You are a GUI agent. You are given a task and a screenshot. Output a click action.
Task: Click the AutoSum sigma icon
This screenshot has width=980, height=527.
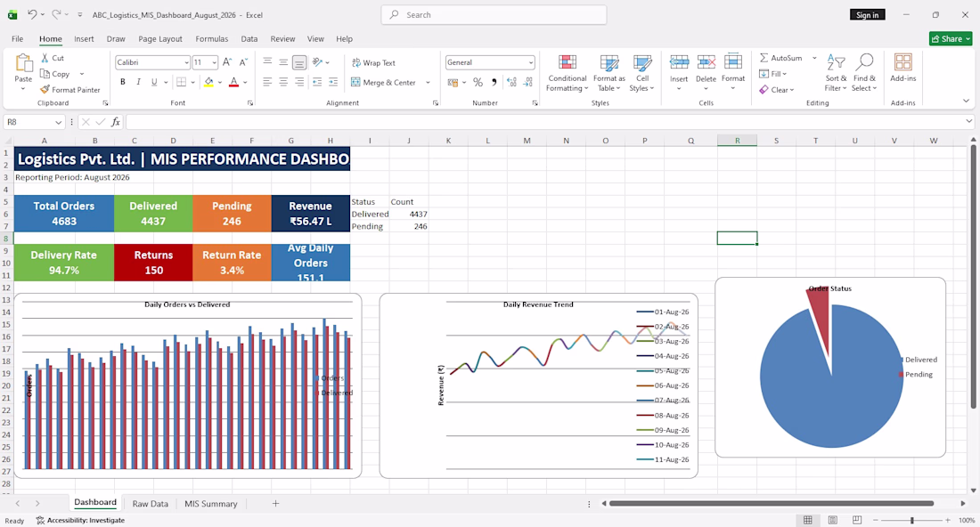click(764, 58)
